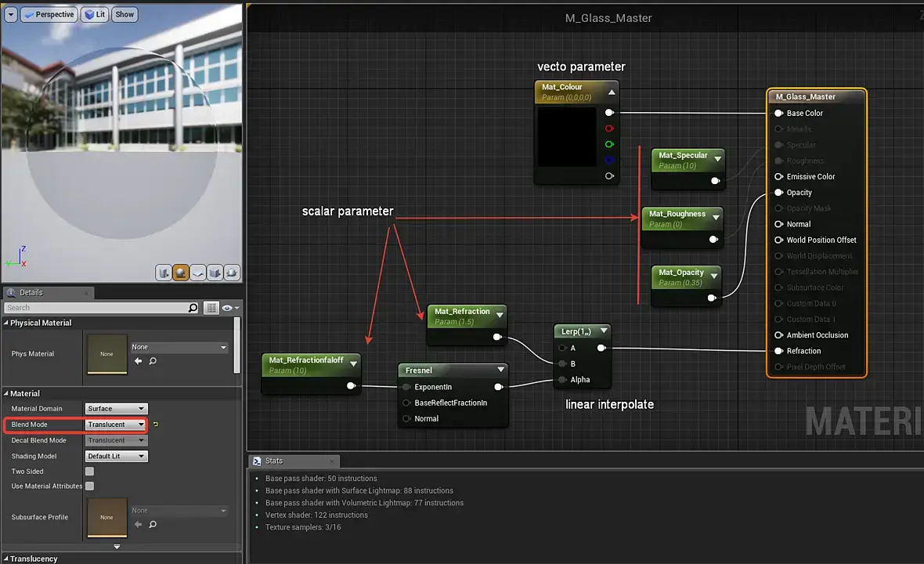Click the Opacity input pin
This screenshot has width=924, height=564.
pos(778,192)
